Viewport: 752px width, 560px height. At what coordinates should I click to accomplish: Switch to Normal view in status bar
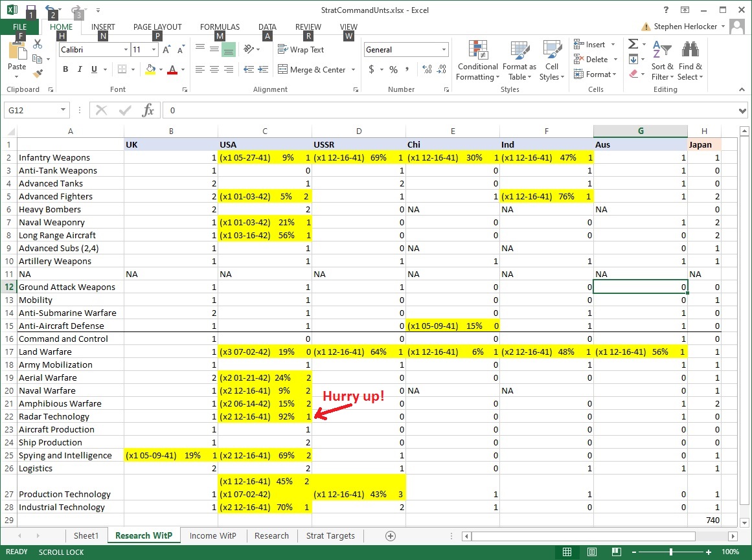click(x=567, y=552)
